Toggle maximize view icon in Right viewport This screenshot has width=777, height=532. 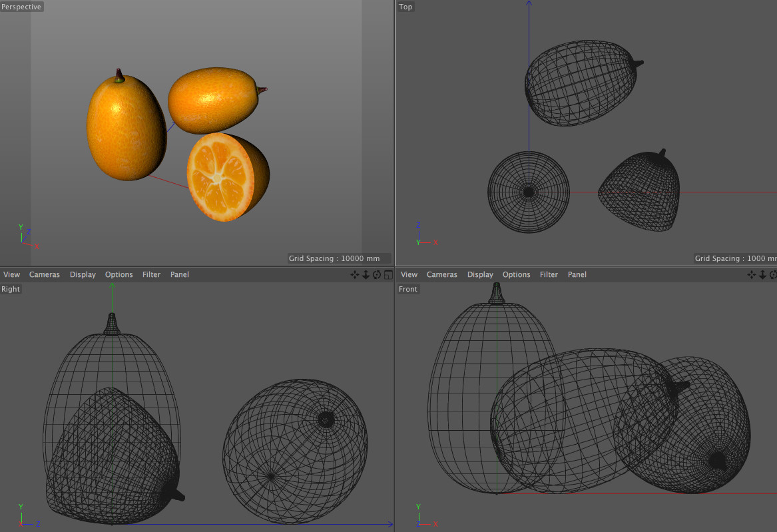click(x=388, y=275)
